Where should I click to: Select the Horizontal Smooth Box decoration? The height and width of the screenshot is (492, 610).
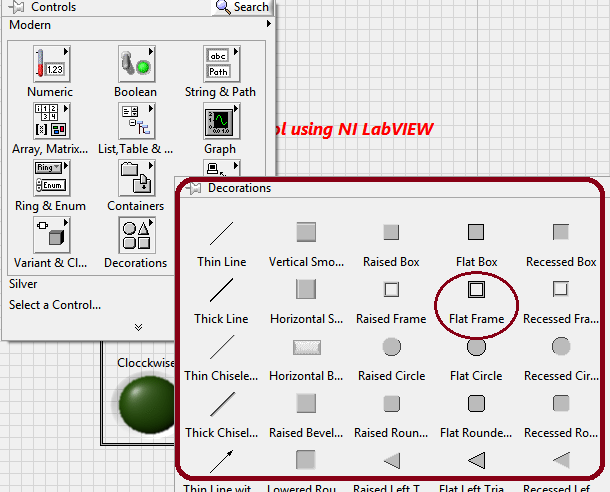coord(306,289)
